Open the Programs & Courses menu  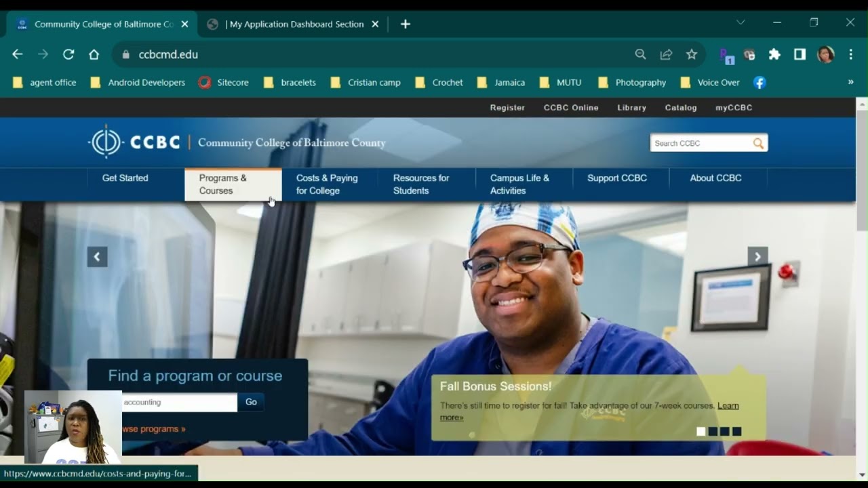(233, 184)
